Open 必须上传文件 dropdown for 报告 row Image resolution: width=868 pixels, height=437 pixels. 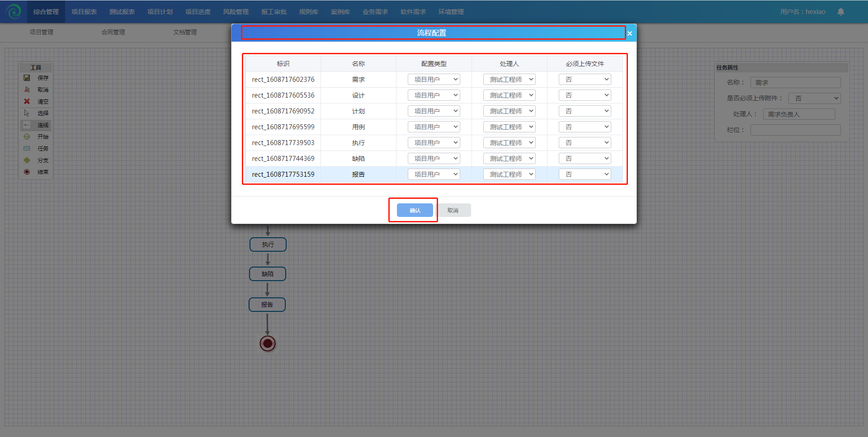tap(585, 174)
